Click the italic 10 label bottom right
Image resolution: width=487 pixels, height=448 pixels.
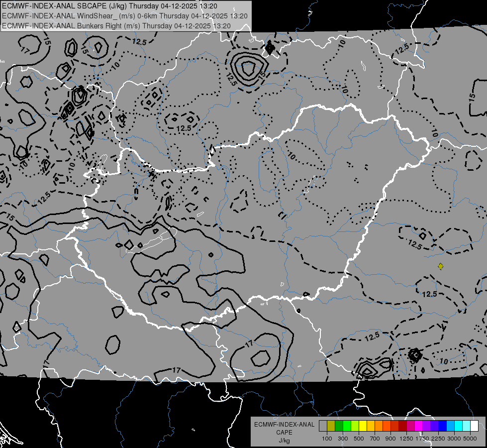point(444,361)
